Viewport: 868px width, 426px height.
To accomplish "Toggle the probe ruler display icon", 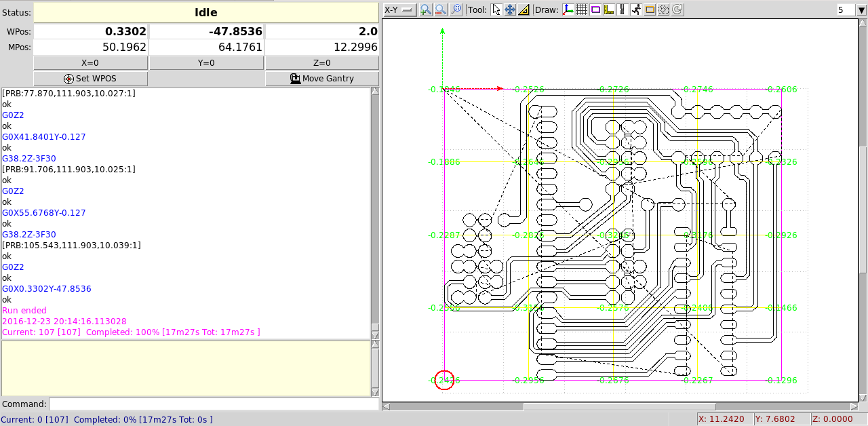I will pyautogui.click(x=609, y=9).
